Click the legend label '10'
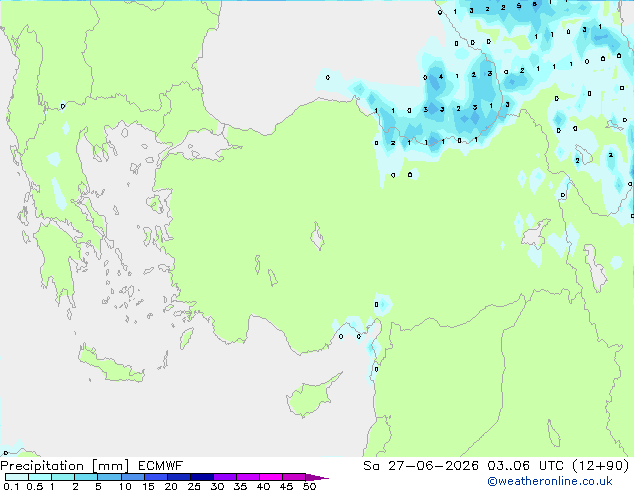The image size is (634, 490). point(125,486)
